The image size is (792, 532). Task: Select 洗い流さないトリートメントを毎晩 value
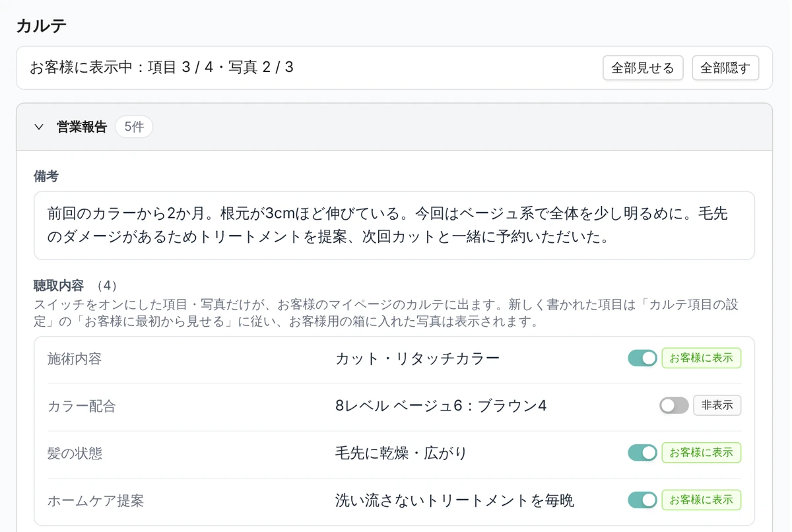[455, 501]
